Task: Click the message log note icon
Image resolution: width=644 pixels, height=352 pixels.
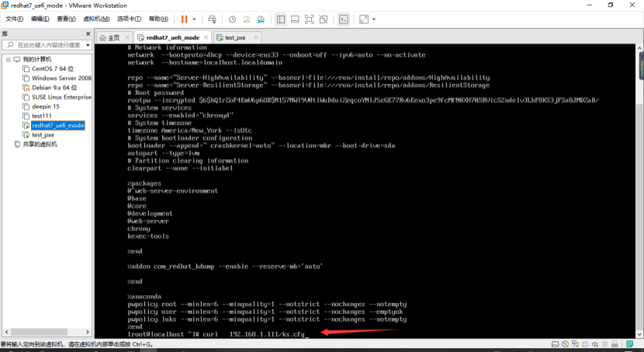Action: point(629,344)
